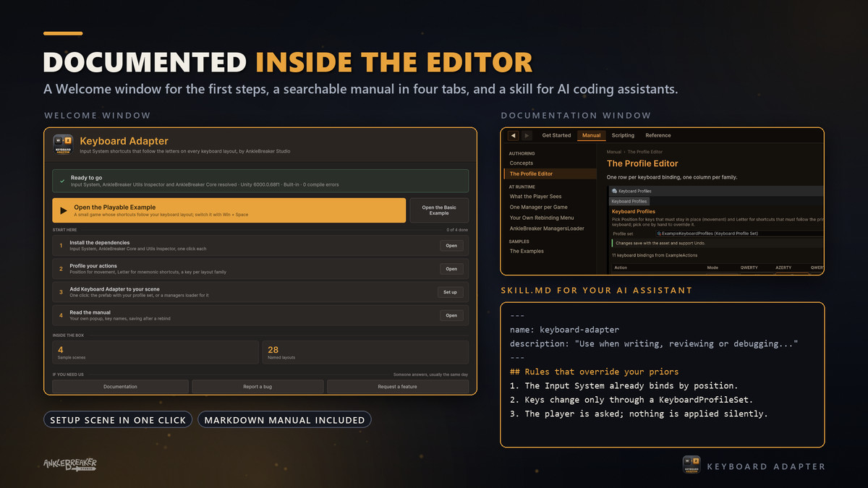The height and width of the screenshot is (488, 868).
Task: Click the green Ready to go checkmark
Action: click(62, 180)
